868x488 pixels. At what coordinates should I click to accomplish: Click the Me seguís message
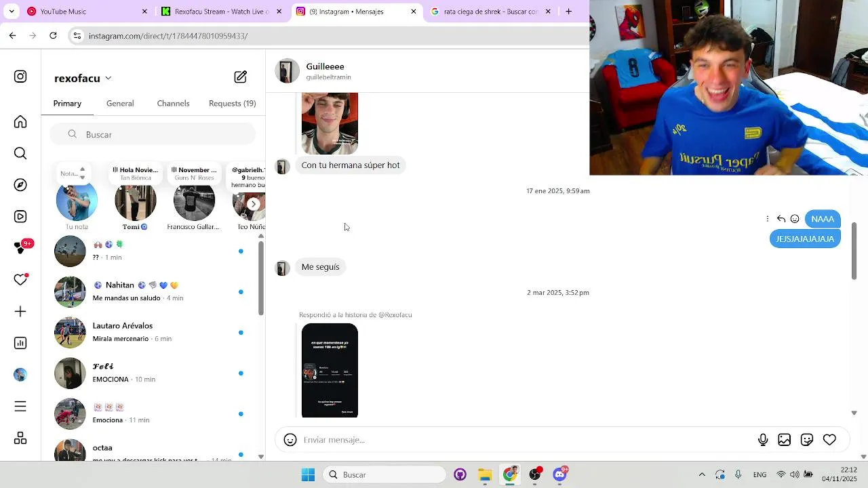[x=320, y=267]
